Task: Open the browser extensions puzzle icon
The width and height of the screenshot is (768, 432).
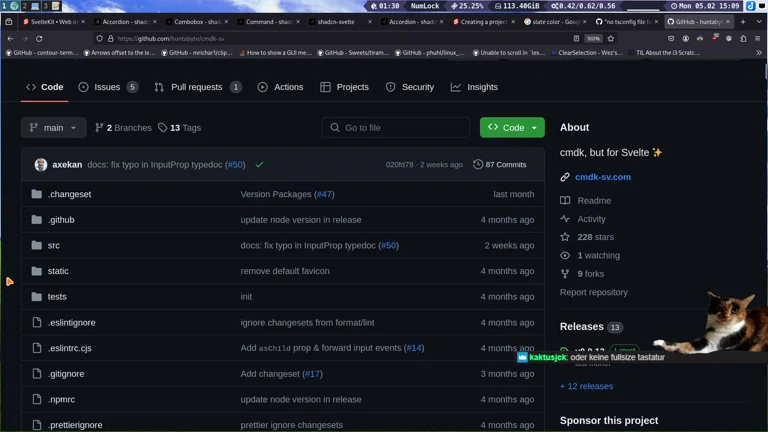Action: (x=744, y=38)
